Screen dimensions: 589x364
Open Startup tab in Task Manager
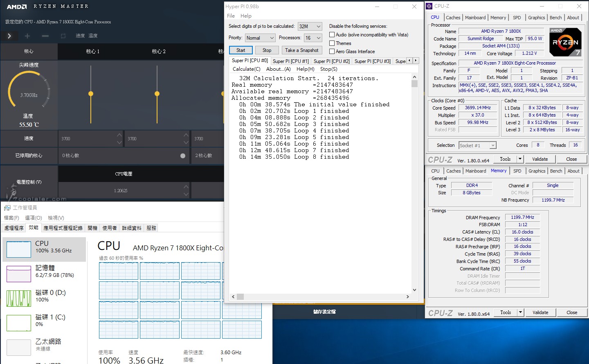pyautogui.click(x=92, y=228)
